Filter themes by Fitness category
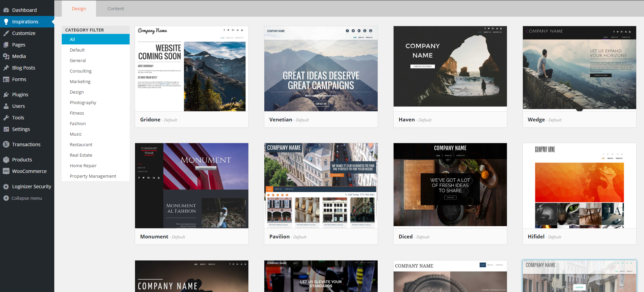 click(x=96, y=113)
